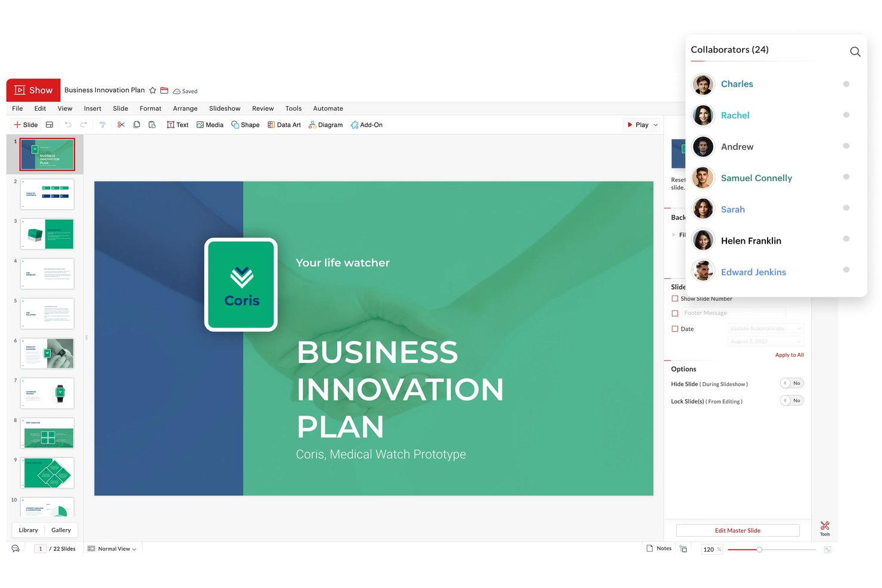Click the fit-to-screen icon after the zoom slider
Image resolution: width=882 pixels, height=588 pixels.
pos(828,549)
